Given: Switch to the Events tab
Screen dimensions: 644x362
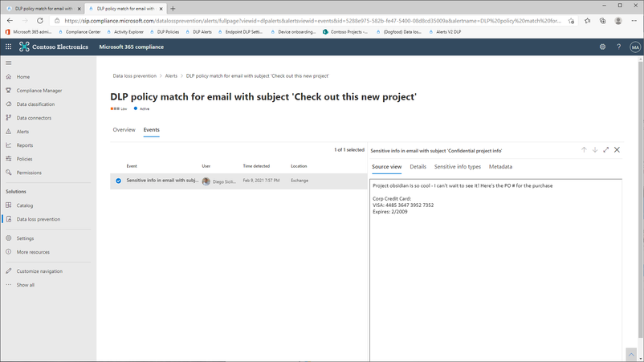Looking at the screenshot, I should tap(151, 130).
